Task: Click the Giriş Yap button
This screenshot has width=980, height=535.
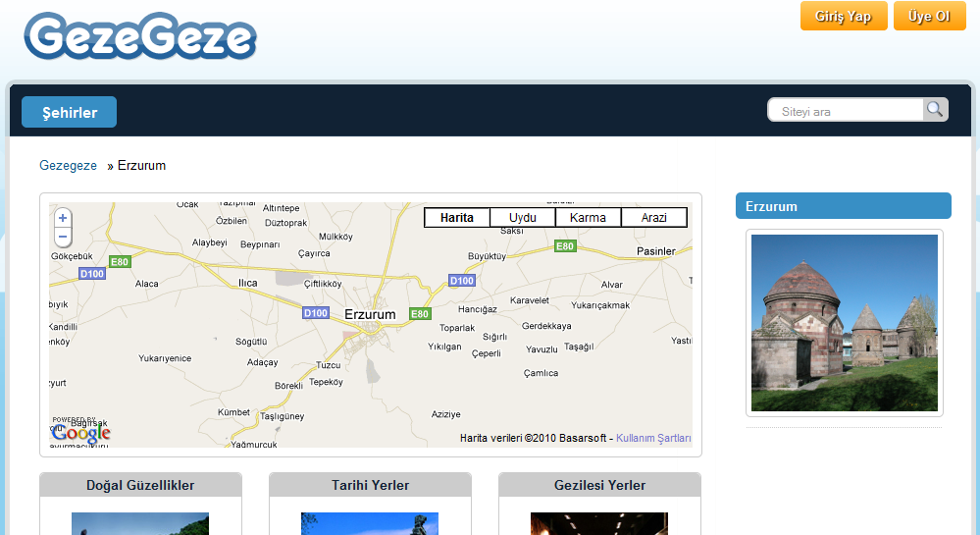Action: 844,16
